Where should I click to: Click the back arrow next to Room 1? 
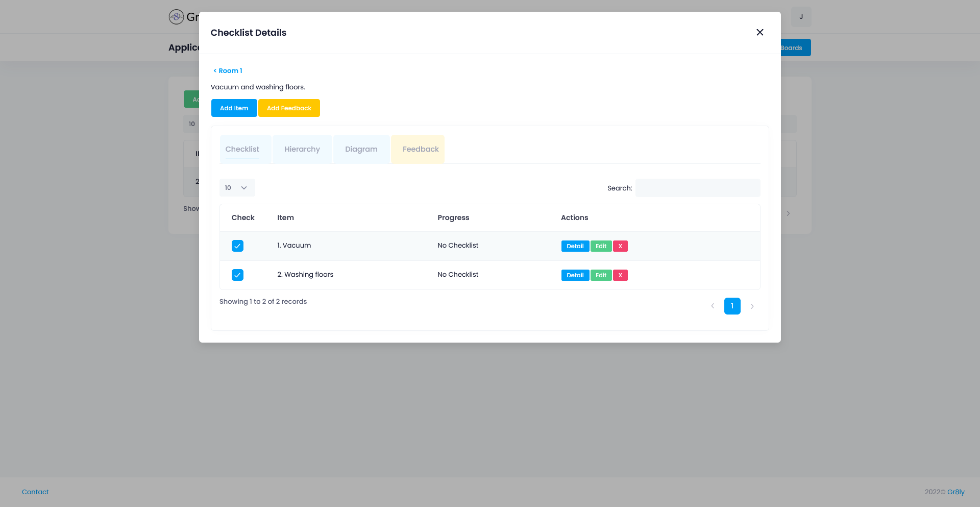pyautogui.click(x=214, y=70)
